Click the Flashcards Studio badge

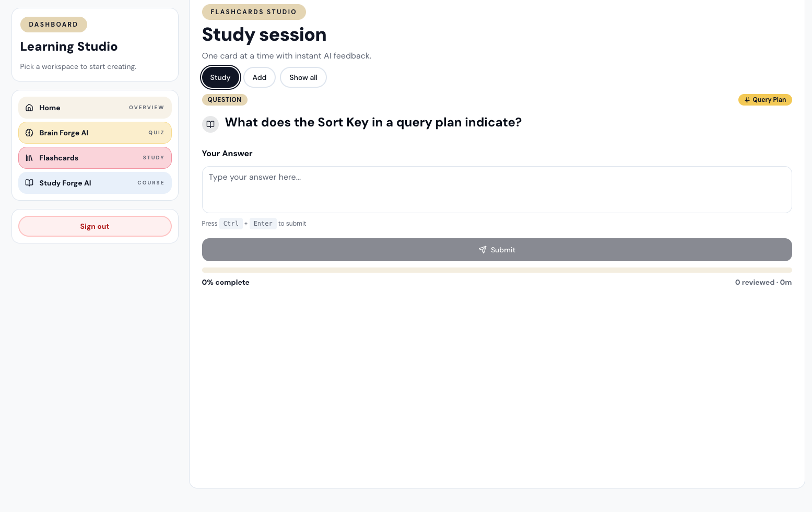coord(254,12)
